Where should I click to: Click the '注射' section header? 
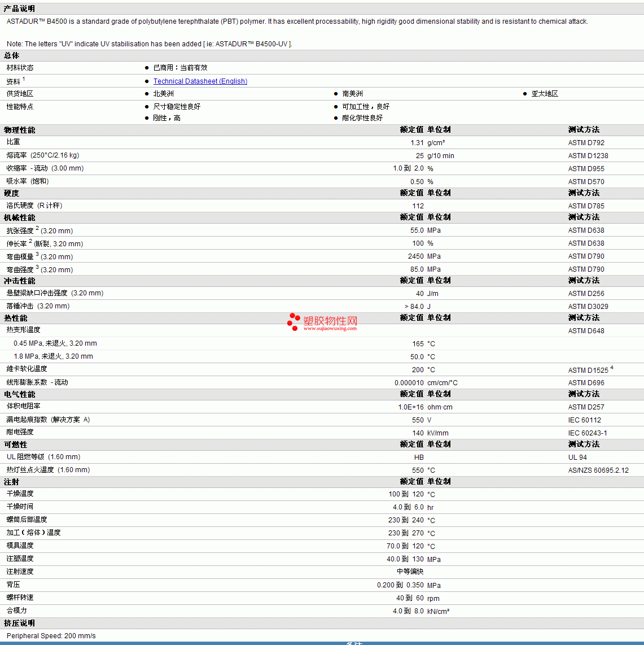pyautogui.click(x=11, y=482)
